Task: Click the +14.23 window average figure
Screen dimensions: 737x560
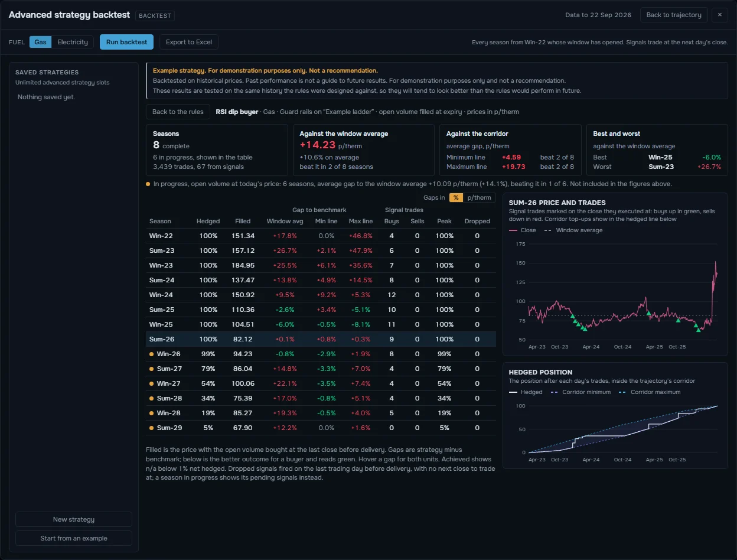Action: 318,145
